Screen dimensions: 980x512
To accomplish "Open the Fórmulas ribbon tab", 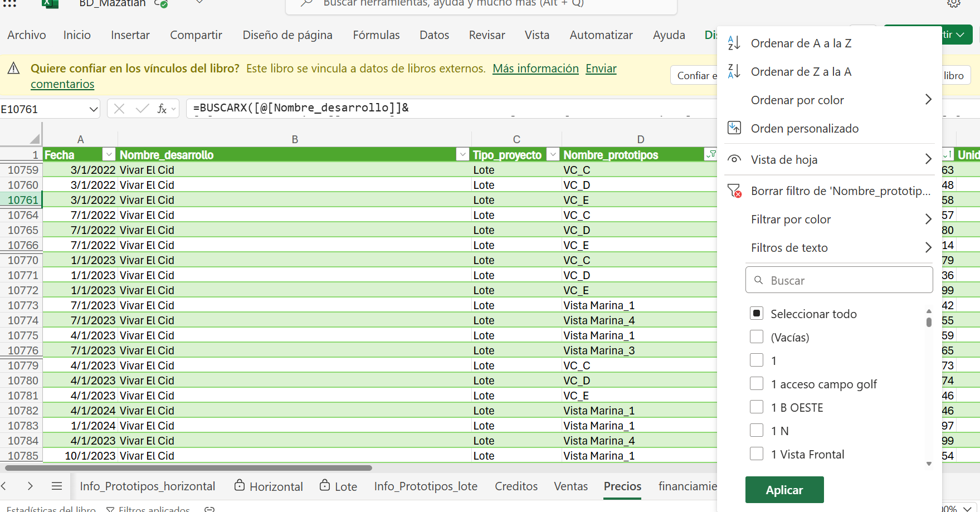I will (x=376, y=35).
